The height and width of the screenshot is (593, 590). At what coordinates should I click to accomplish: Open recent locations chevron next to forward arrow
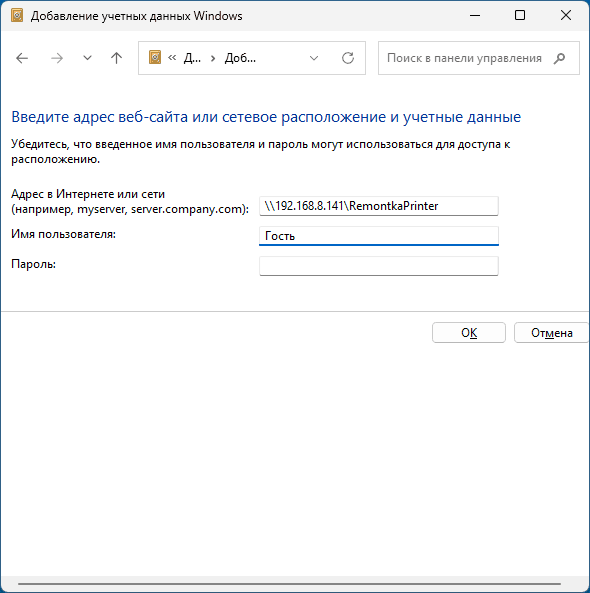tap(87, 58)
